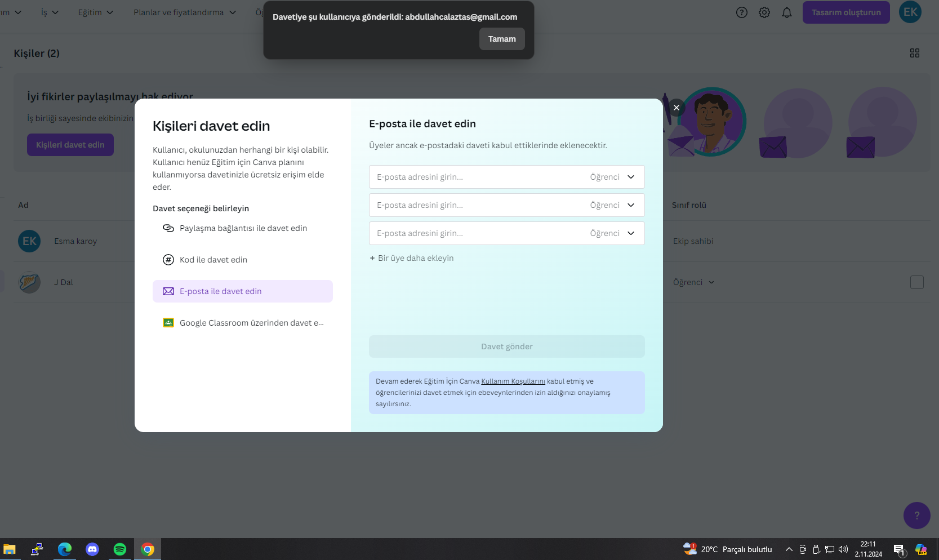
Task: Click the Kişileri davet edin purple button
Action: [x=70, y=145]
